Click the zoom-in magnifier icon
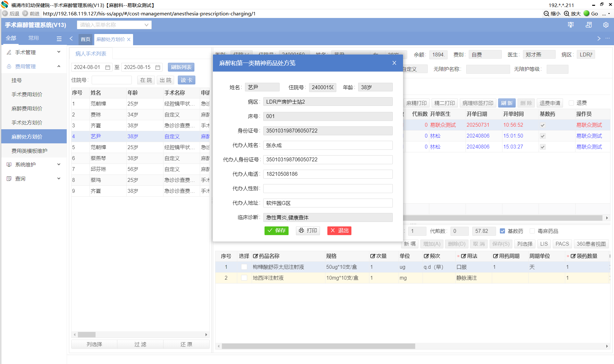 click(567, 13)
